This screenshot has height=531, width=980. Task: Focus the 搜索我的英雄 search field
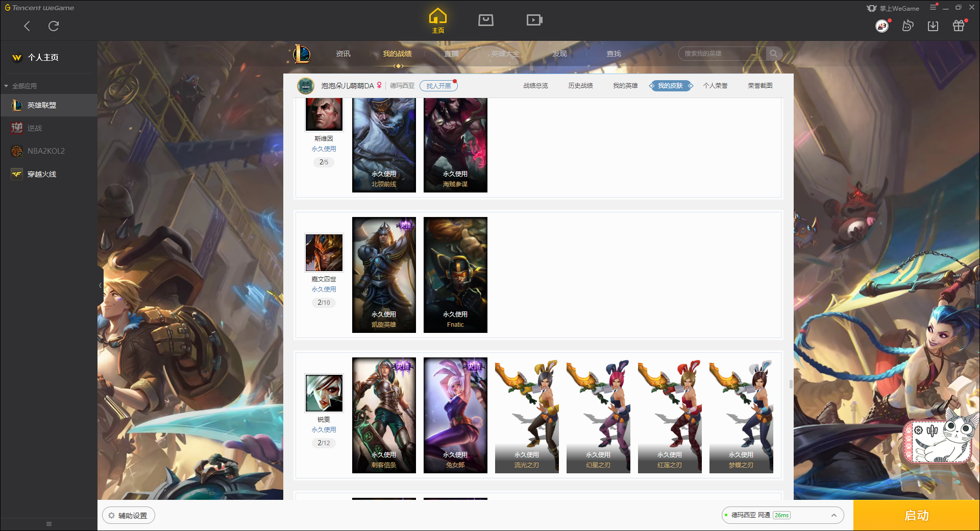[x=722, y=54]
